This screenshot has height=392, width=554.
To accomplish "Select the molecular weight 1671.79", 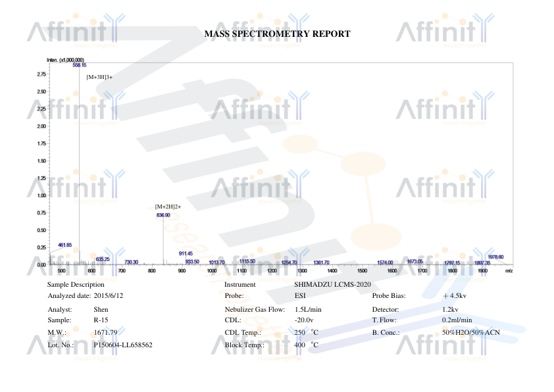I will pos(106,333).
